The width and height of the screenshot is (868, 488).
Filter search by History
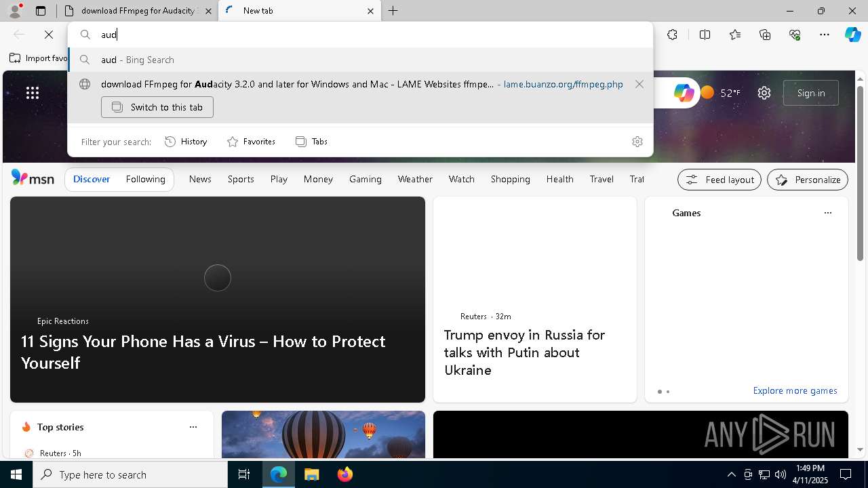coord(186,142)
